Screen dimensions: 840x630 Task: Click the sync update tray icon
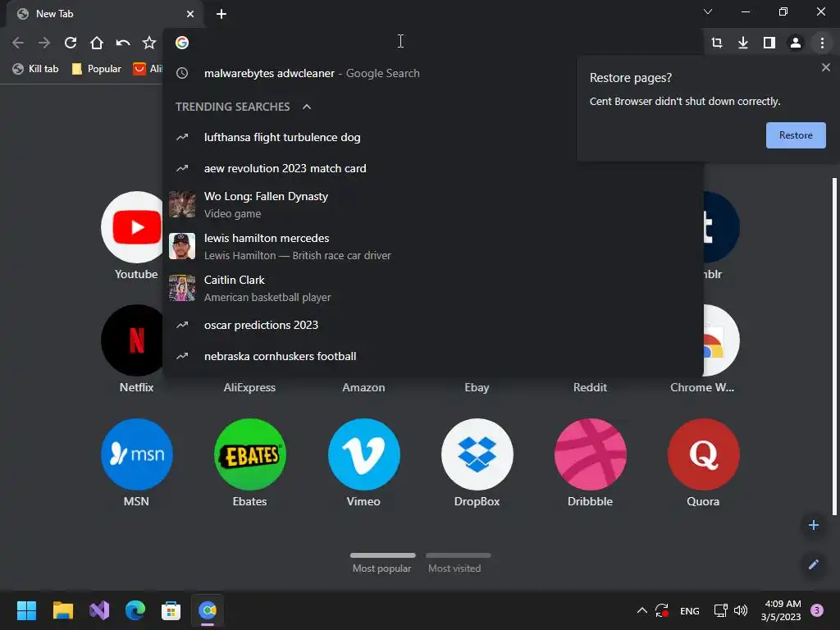662,610
